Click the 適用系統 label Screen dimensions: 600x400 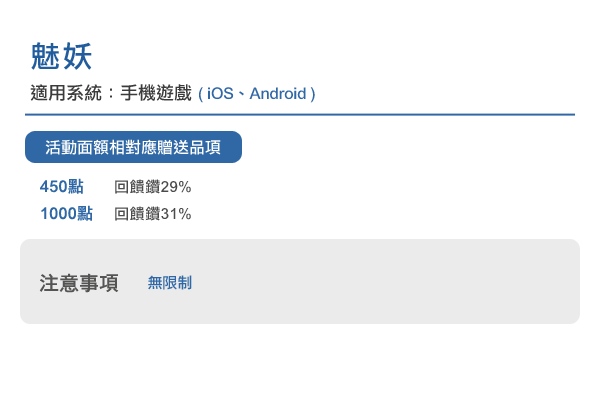(x=66, y=93)
